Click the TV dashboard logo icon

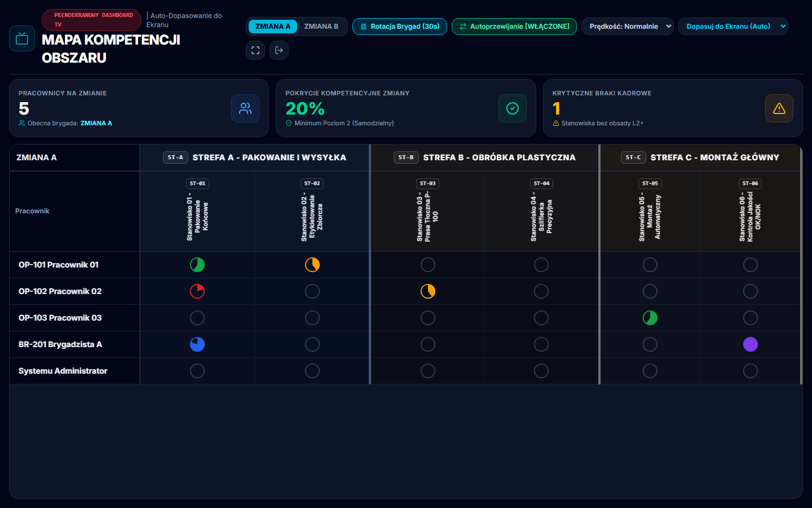22,38
